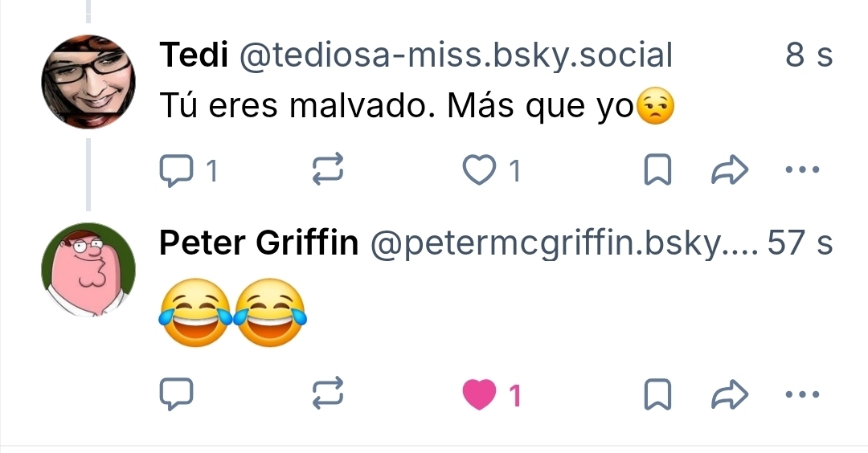
Task: Open more options on Tedi's post
Action: pos(800,170)
